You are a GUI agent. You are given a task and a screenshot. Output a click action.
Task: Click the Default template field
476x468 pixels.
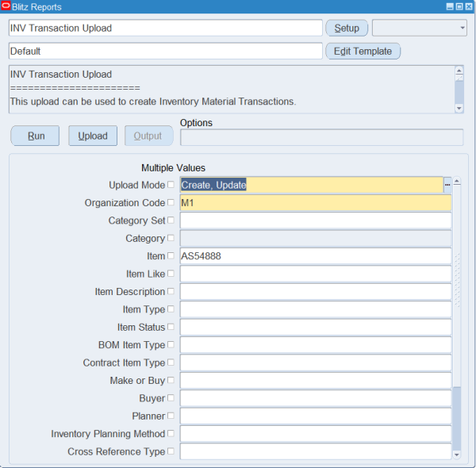(166, 51)
